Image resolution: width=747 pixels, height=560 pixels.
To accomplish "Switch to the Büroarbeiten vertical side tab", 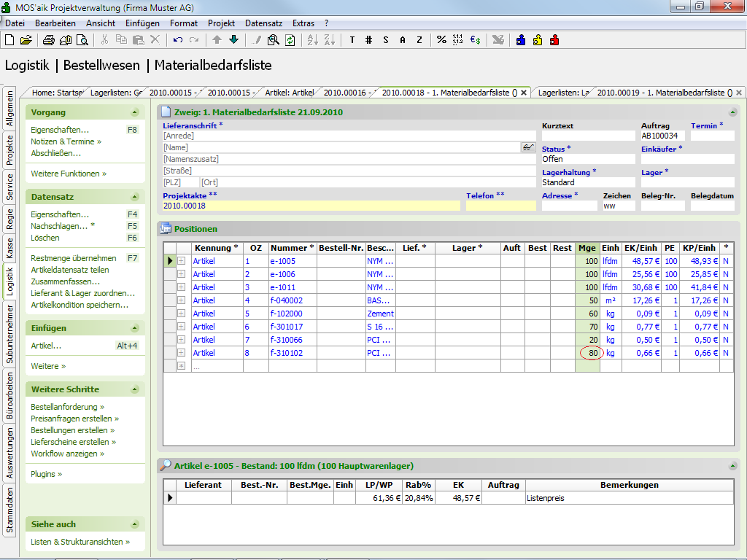I will pos(9,396).
